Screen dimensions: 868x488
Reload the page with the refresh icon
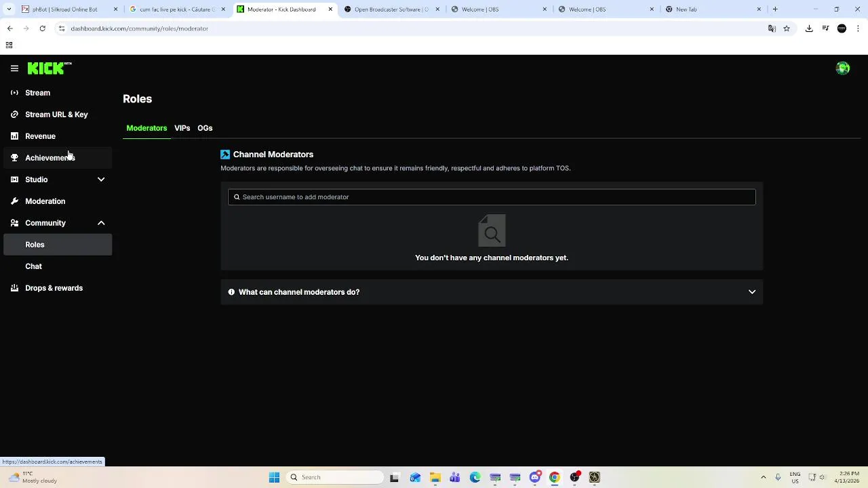42,28
